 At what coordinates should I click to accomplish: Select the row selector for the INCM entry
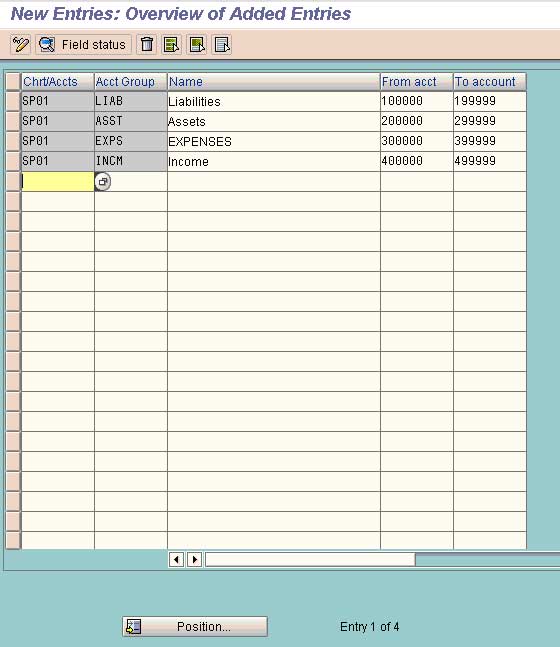tap(13, 161)
